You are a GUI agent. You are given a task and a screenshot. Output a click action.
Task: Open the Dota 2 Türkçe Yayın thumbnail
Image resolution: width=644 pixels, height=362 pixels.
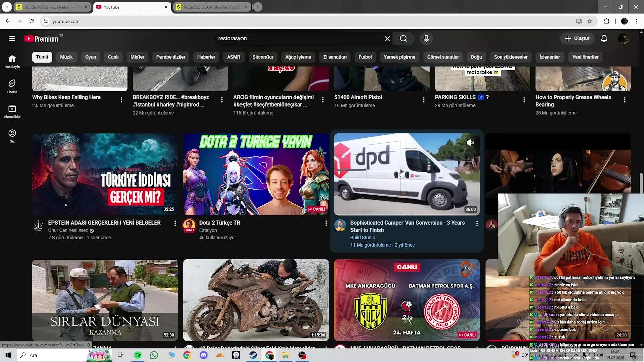coord(256,174)
